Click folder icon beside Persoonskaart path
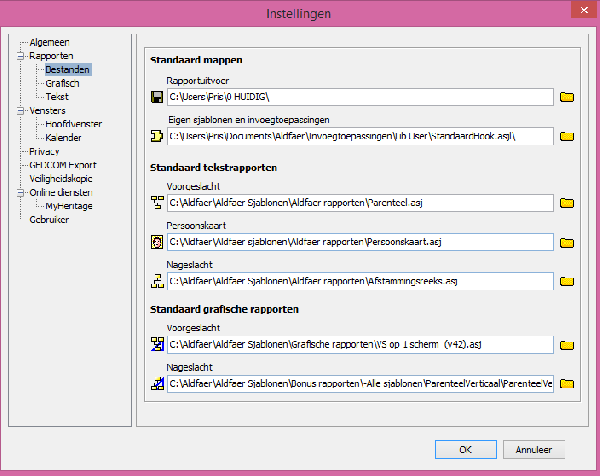The image size is (600, 476). point(567,242)
